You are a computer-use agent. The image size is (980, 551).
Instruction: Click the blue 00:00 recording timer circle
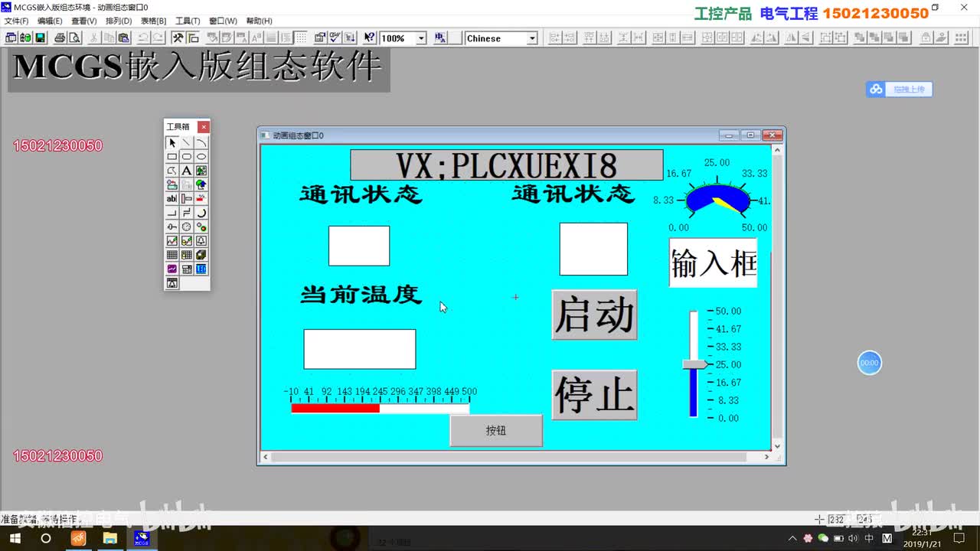click(869, 363)
